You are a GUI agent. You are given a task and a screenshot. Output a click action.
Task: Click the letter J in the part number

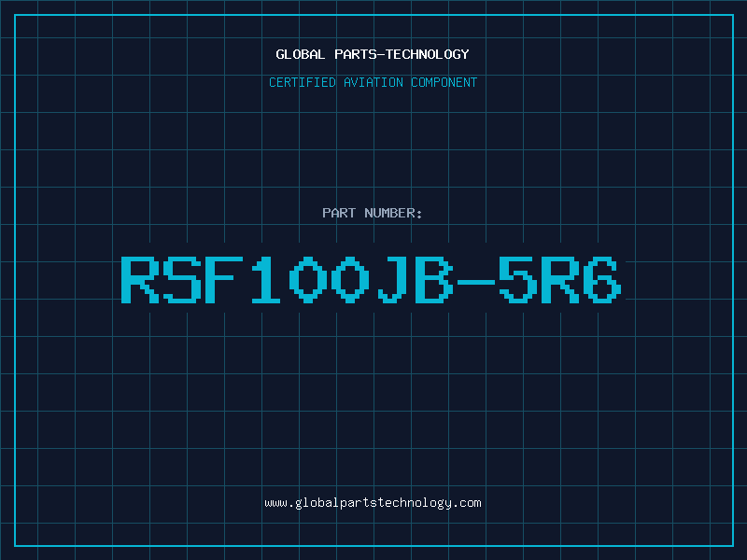pos(392,279)
